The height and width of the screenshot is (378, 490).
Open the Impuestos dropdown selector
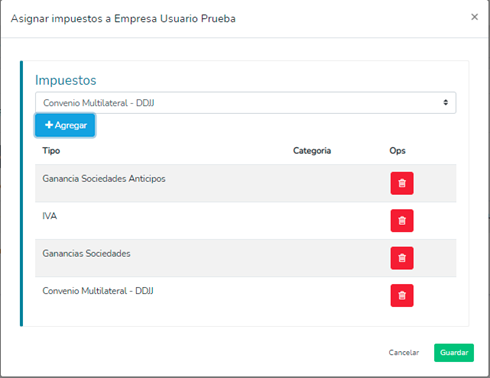246,103
